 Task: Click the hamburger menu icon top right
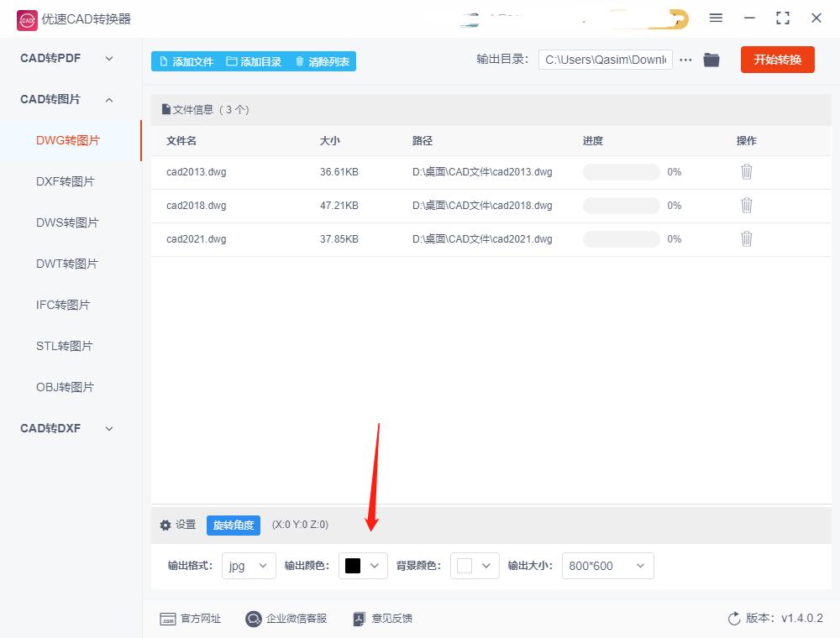click(x=716, y=18)
